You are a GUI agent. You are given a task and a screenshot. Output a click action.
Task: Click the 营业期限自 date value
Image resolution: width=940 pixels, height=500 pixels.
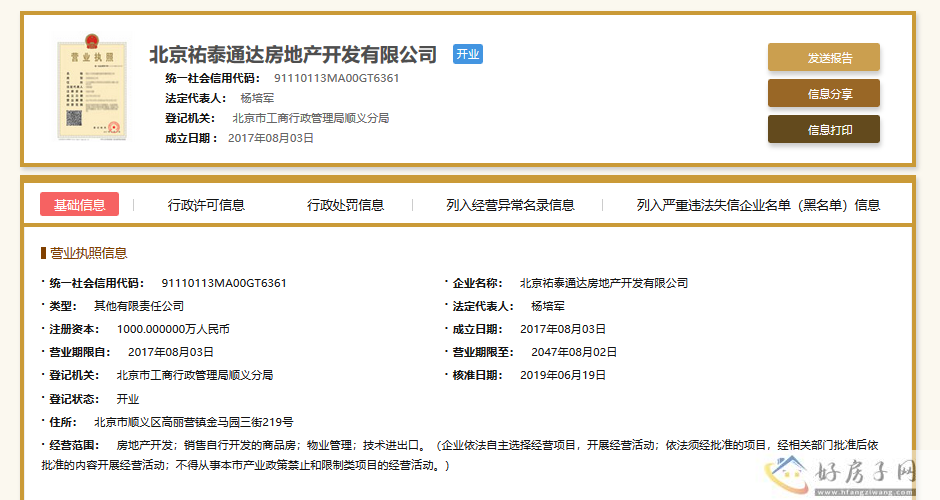[x=171, y=352]
